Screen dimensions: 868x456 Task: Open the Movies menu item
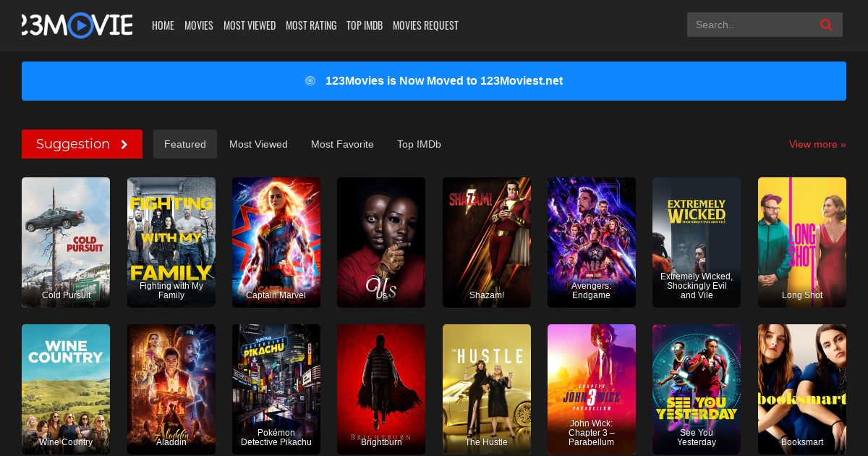click(x=199, y=25)
